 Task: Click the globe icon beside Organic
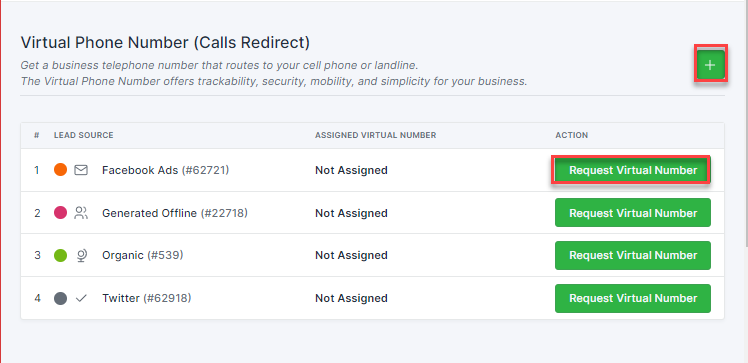pyautogui.click(x=82, y=256)
